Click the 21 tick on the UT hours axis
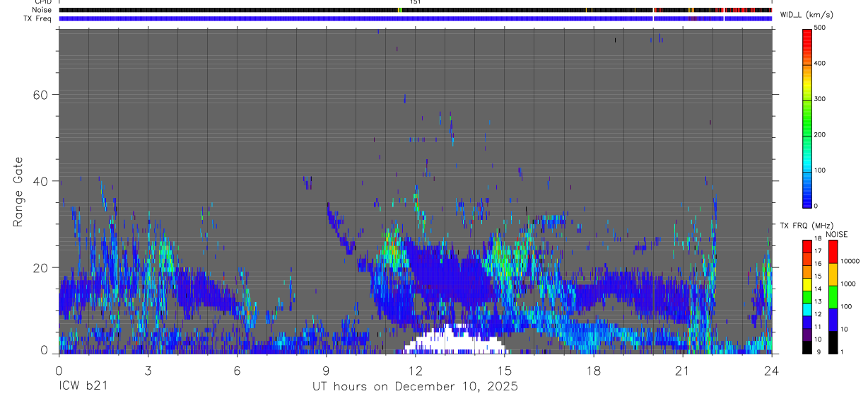The image size is (868, 401). pyautogui.click(x=683, y=371)
